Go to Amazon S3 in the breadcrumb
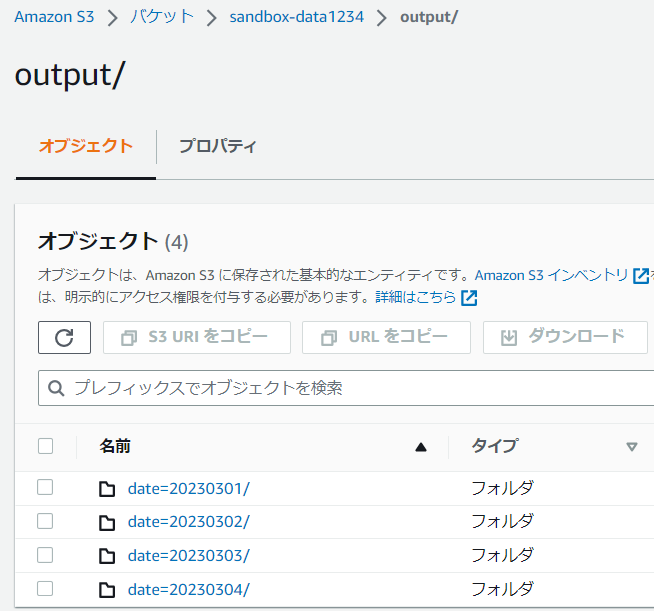654x611 pixels. (x=54, y=17)
